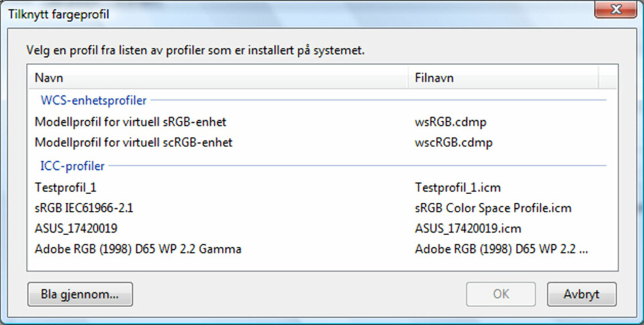
Task: Select the ASUS_17420019 profile name
Action: click(x=76, y=228)
